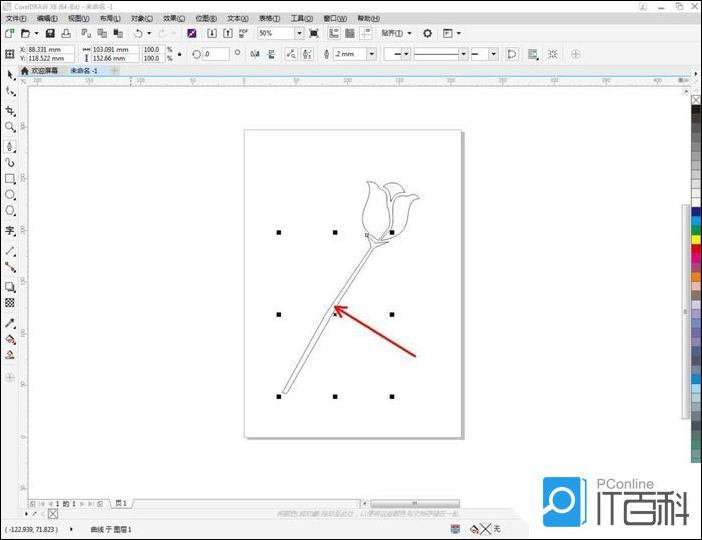This screenshot has height=540, width=702.
Task: Select the Rectangle tool
Action: 10,179
